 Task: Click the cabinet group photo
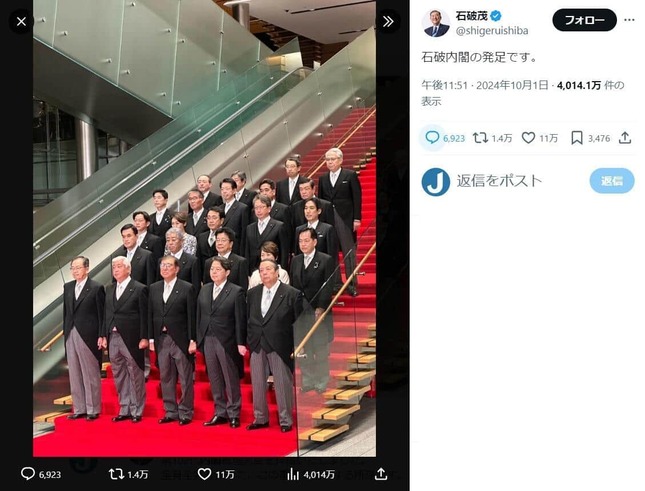[x=204, y=230]
